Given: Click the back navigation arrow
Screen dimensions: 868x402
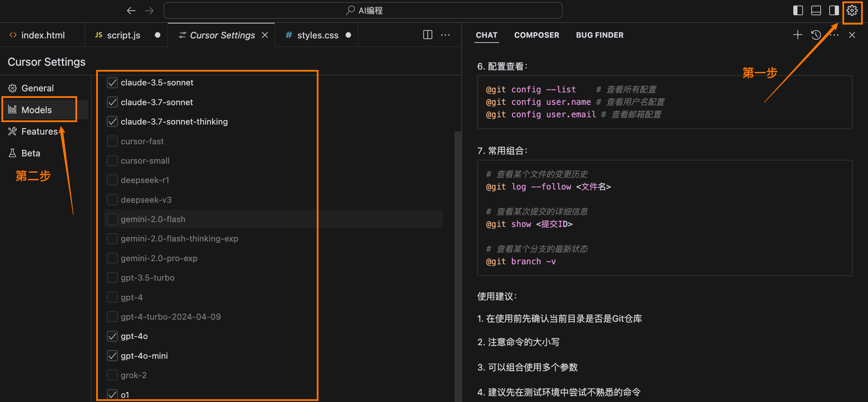Looking at the screenshot, I should [131, 11].
